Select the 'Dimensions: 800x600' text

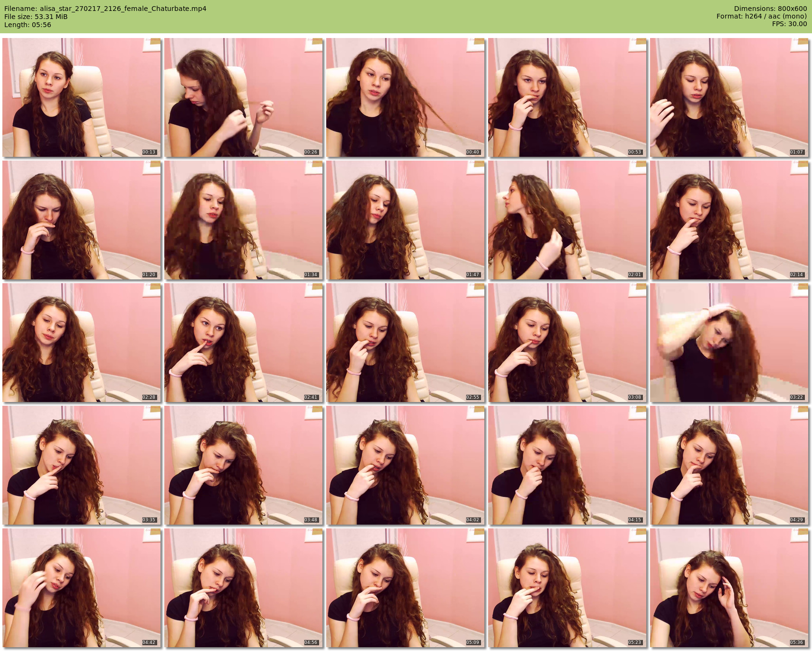pyautogui.click(x=770, y=9)
